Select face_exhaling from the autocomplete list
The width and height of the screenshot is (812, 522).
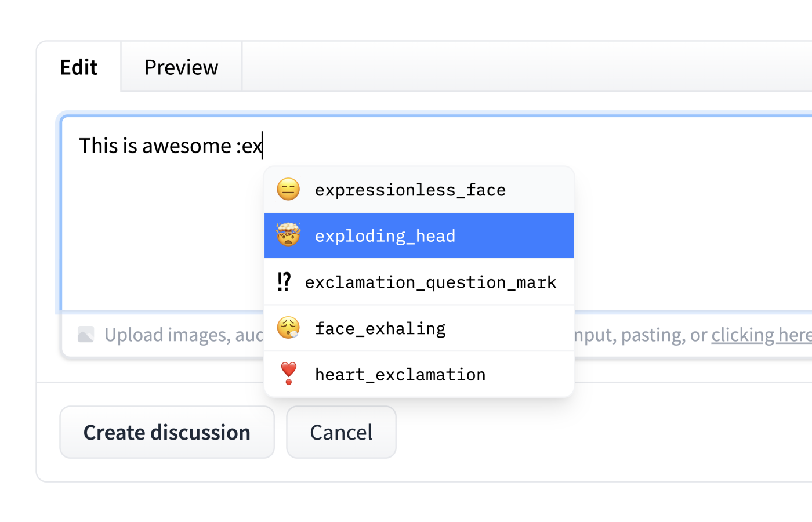(x=380, y=329)
